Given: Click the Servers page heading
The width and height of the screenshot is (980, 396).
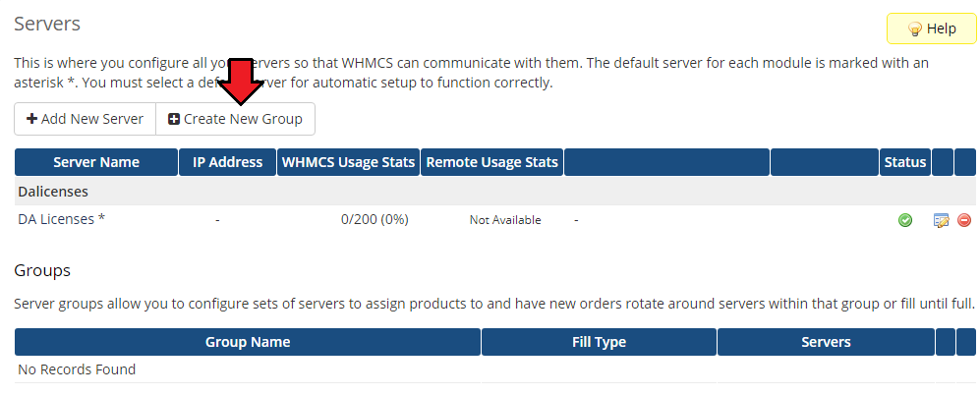Looking at the screenshot, I should (47, 24).
